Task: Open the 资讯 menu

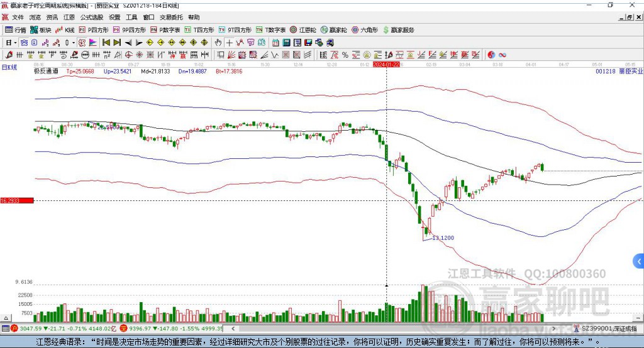Action: pyautogui.click(x=52, y=17)
